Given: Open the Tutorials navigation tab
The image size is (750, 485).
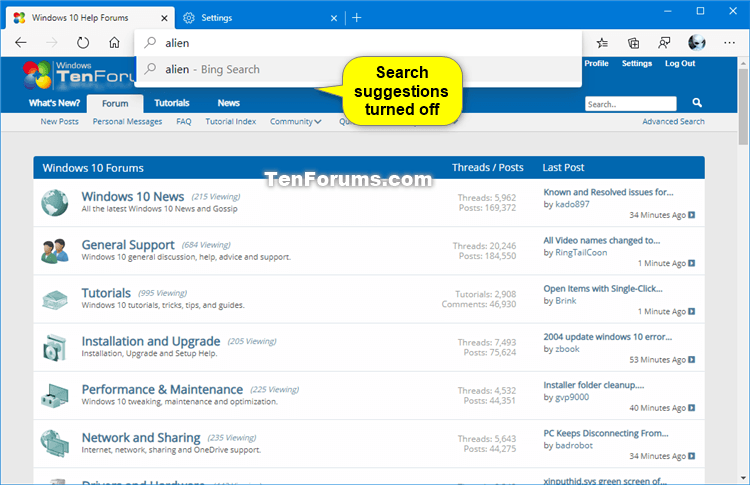Looking at the screenshot, I should (172, 103).
